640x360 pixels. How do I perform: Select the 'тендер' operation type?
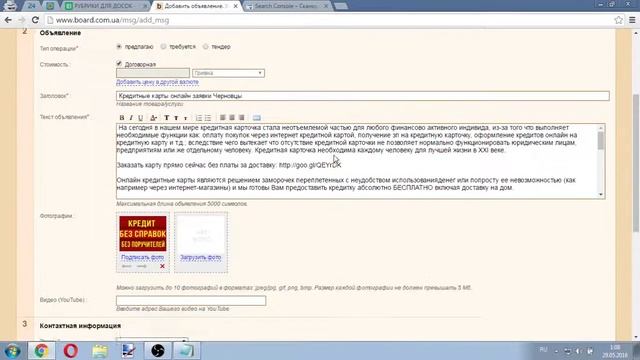pos(206,47)
